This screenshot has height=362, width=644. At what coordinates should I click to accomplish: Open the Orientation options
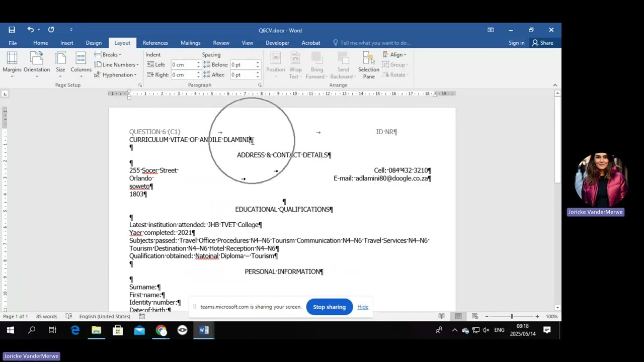[x=37, y=65]
